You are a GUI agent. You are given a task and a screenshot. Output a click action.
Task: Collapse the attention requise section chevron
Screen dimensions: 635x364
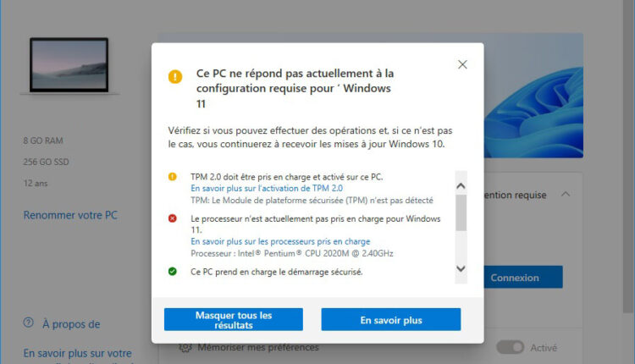[566, 195]
